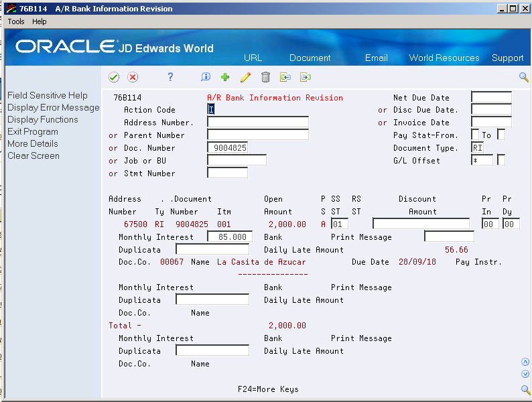Screen dimensions: 532x402
Task: Click the scroll up arrow icon
Action: 525,362
